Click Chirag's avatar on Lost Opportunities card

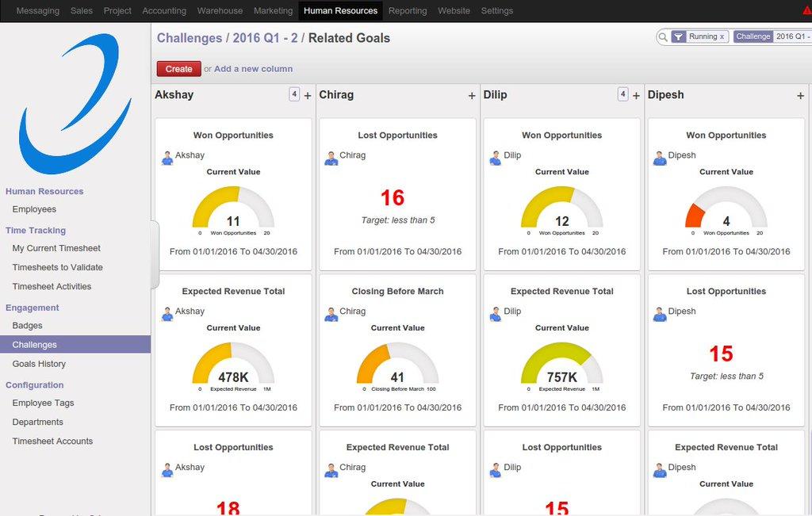point(331,158)
